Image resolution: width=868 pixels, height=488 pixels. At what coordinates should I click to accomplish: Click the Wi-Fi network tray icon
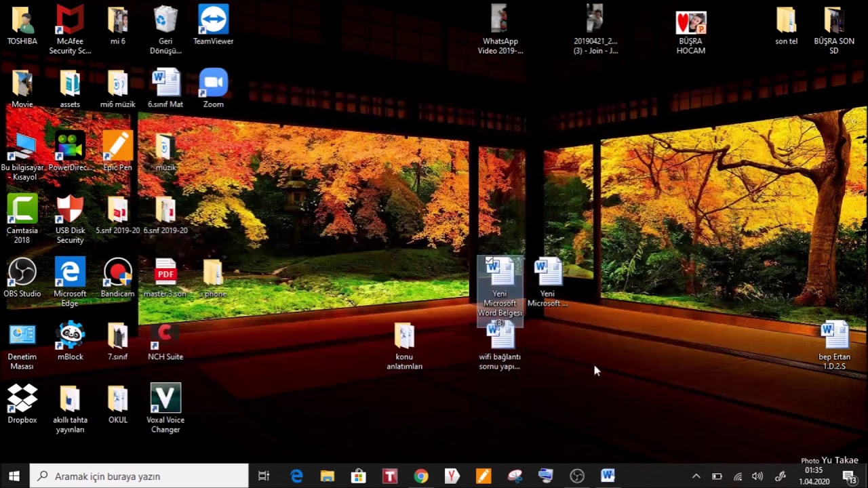click(x=738, y=476)
